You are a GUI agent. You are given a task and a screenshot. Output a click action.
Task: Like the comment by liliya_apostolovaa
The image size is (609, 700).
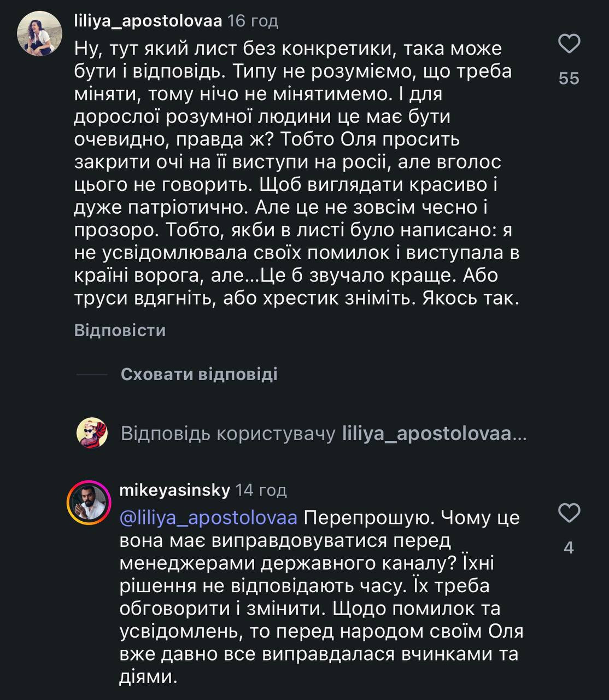click(x=569, y=44)
